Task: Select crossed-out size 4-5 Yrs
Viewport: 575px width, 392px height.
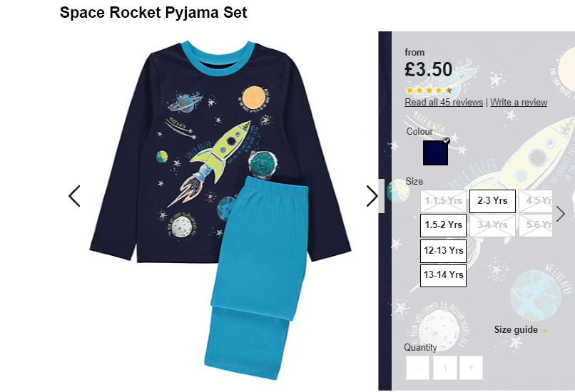Action: click(x=536, y=201)
